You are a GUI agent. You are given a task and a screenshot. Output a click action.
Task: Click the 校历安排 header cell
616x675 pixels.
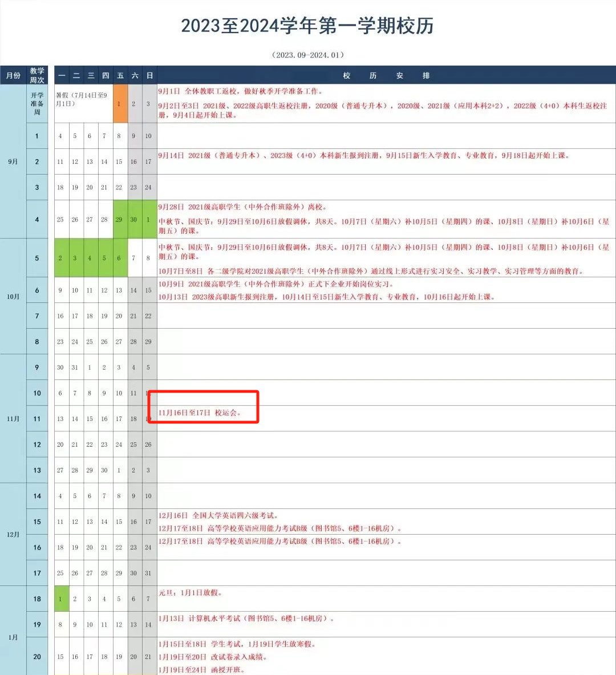(x=386, y=75)
